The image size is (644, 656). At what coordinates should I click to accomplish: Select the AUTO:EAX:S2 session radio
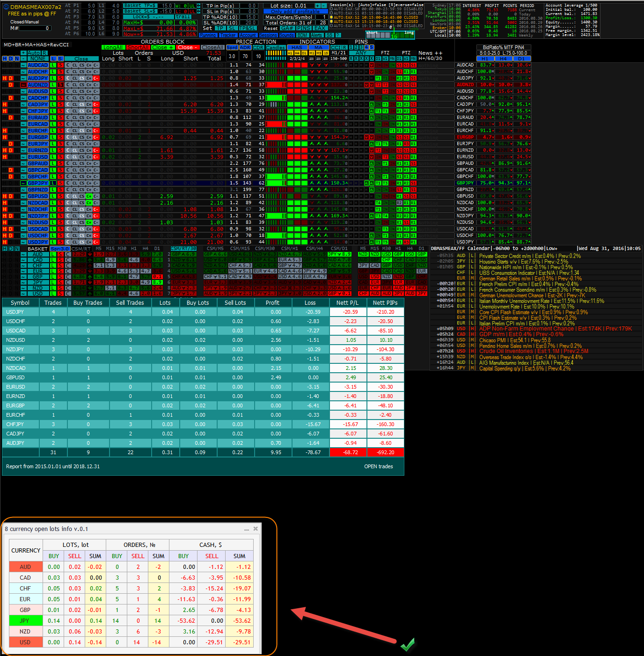point(331,17)
